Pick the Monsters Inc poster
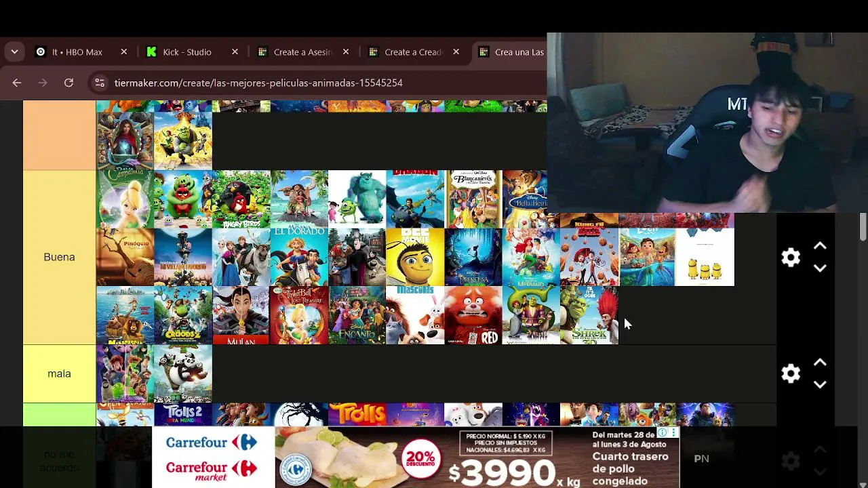This screenshot has height=488, width=868. pyautogui.click(x=357, y=199)
